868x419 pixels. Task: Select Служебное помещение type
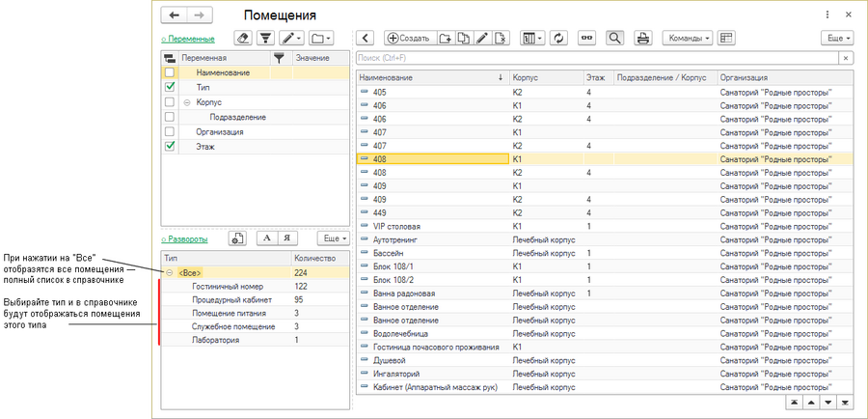(x=256, y=326)
